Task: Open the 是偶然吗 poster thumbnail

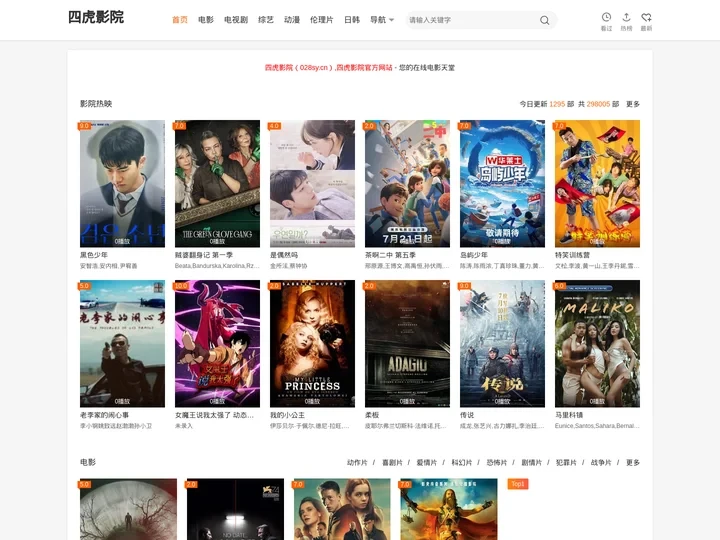Action: [x=312, y=184]
